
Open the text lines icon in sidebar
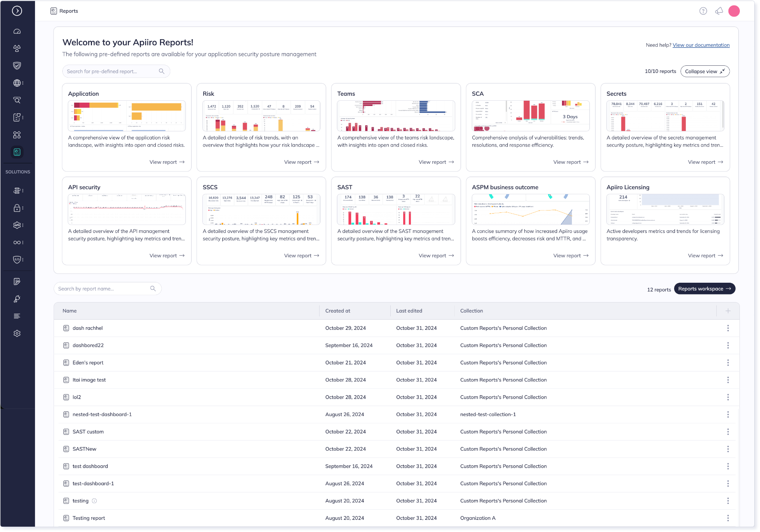pyautogui.click(x=17, y=316)
